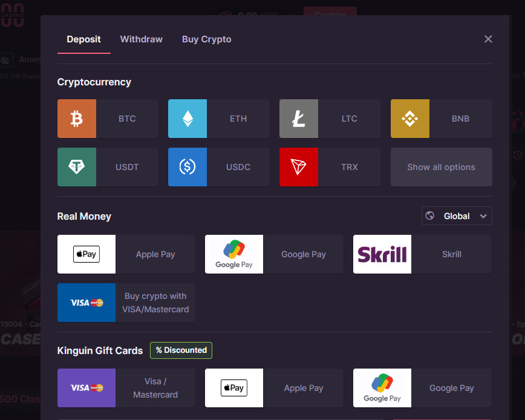
Task: Toggle the crossed-eye anonymous icon
Action: pos(6,60)
